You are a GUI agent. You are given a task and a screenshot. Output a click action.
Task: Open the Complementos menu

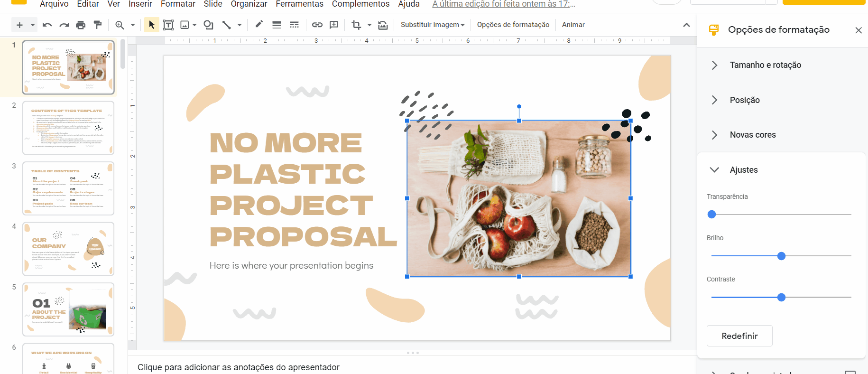(x=361, y=4)
